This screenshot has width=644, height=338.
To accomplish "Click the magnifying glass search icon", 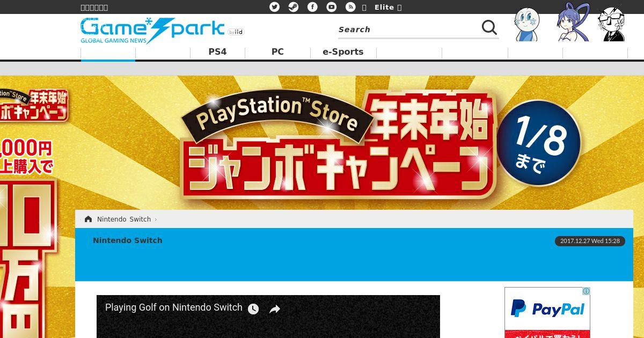I will [489, 27].
